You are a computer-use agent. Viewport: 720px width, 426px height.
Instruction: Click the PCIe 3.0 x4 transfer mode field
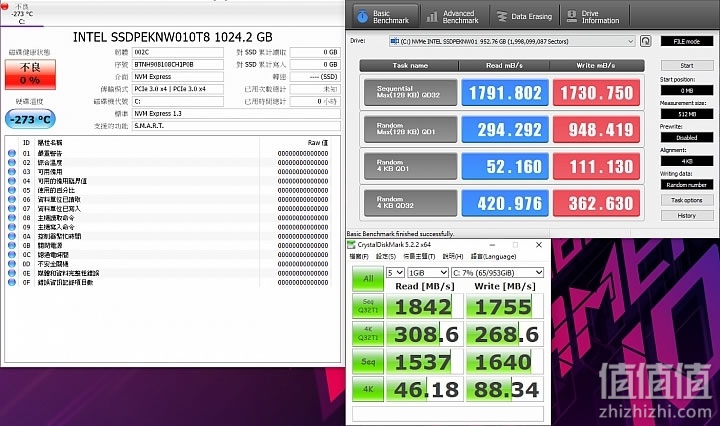point(178,89)
